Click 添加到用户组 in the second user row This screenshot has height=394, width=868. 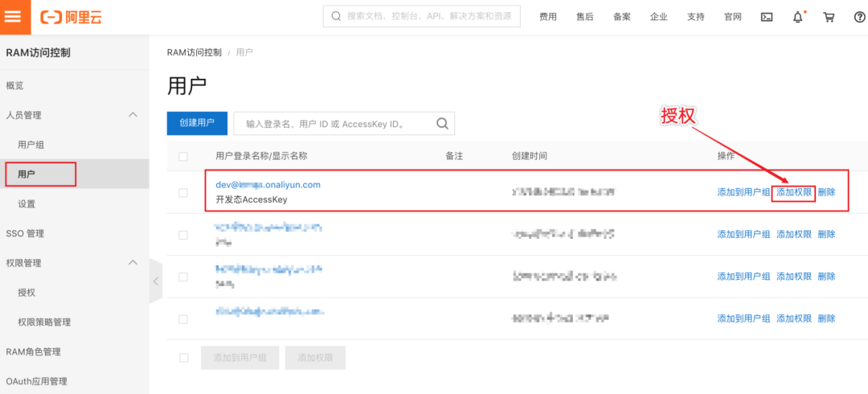point(743,235)
